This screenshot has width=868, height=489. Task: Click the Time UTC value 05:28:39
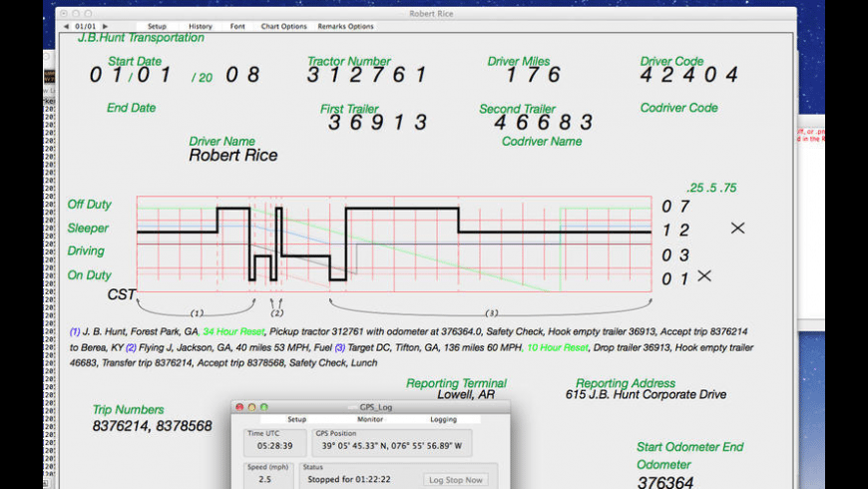click(275, 446)
